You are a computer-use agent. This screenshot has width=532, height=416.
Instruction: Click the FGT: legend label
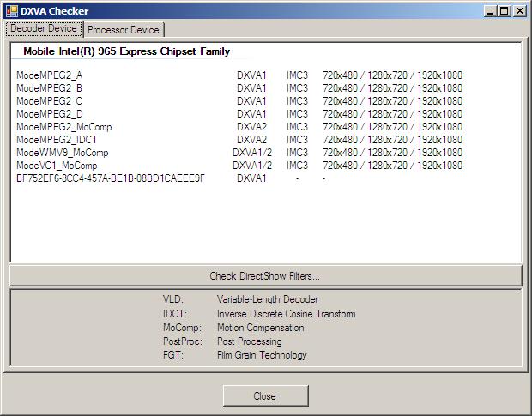tap(173, 355)
